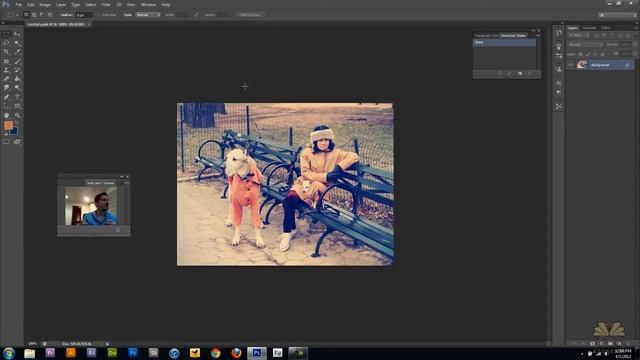
Task: Toggle Quick Mask mode
Action: [x=6, y=142]
